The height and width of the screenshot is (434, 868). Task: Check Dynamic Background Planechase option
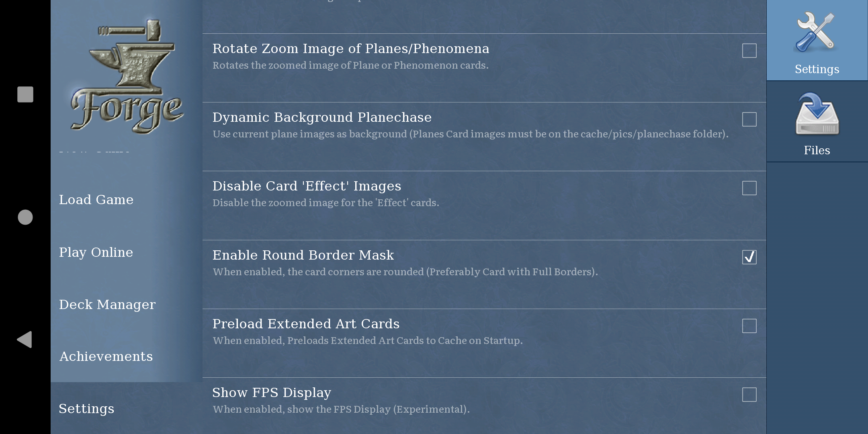click(749, 119)
